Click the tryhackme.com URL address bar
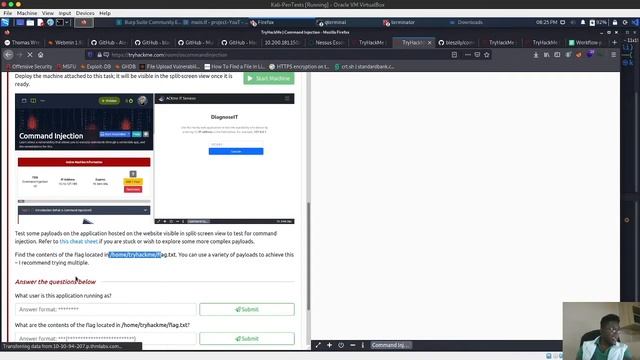640x360 pixels. [269, 55]
